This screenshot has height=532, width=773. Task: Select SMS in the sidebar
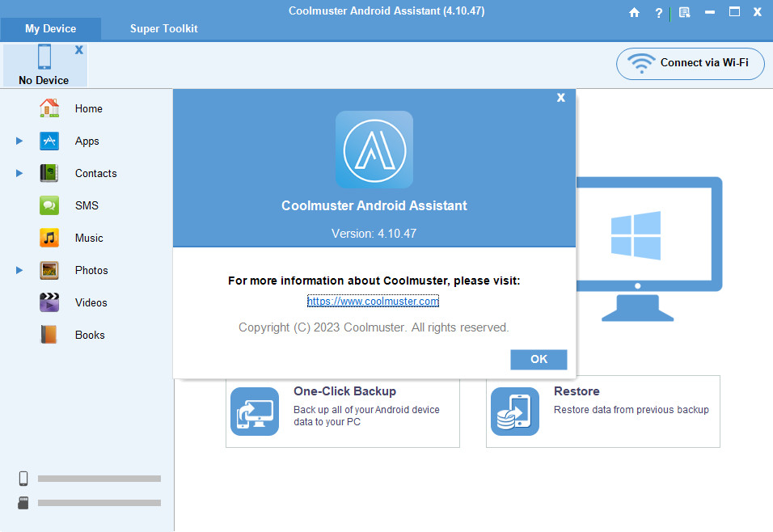tap(87, 205)
